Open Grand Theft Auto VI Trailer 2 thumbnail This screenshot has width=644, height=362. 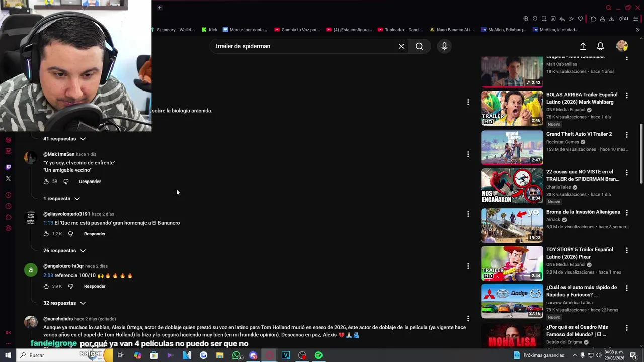[512, 147]
